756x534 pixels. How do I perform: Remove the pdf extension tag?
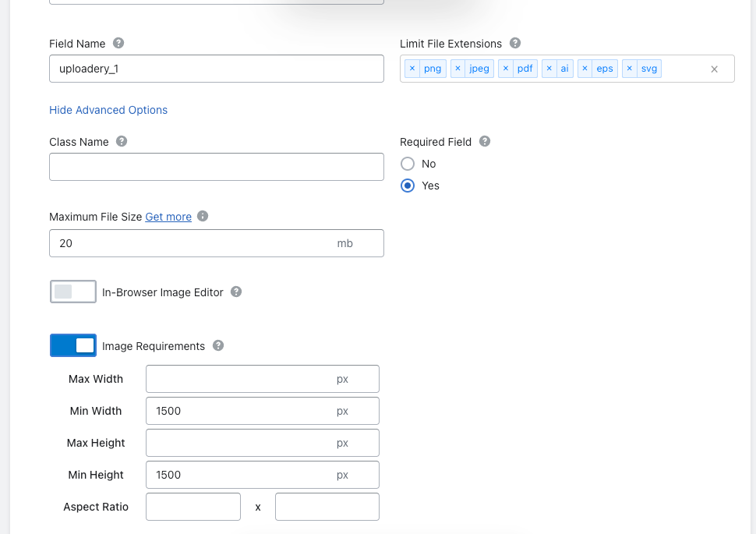click(x=506, y=69)
